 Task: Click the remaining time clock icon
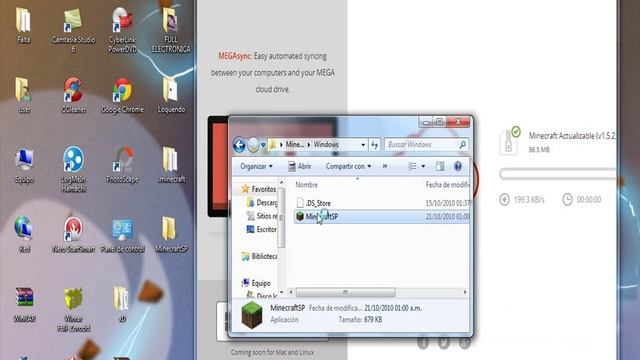point(567,199)
